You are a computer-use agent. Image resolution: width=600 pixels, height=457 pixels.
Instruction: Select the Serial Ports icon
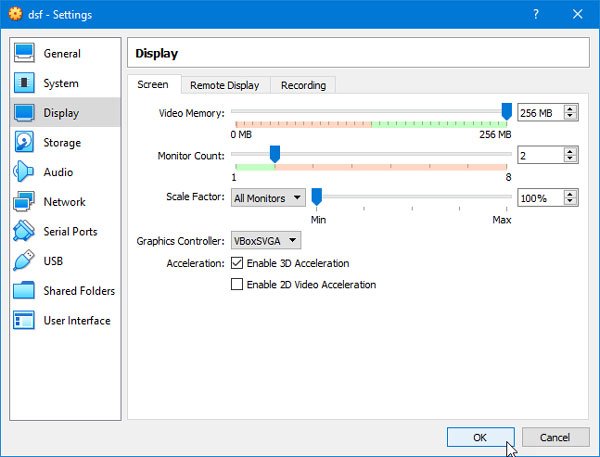25,232
